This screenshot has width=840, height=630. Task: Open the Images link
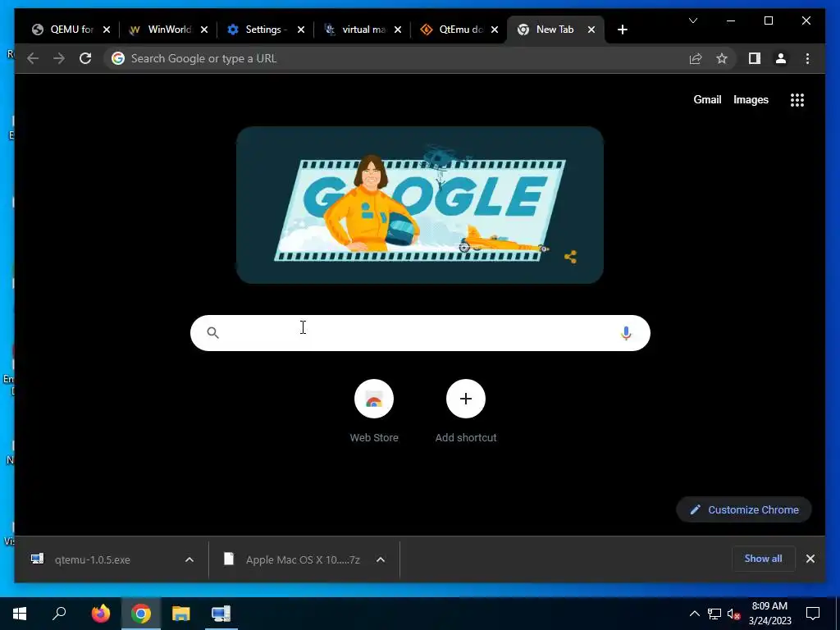(x=751, y=99)
